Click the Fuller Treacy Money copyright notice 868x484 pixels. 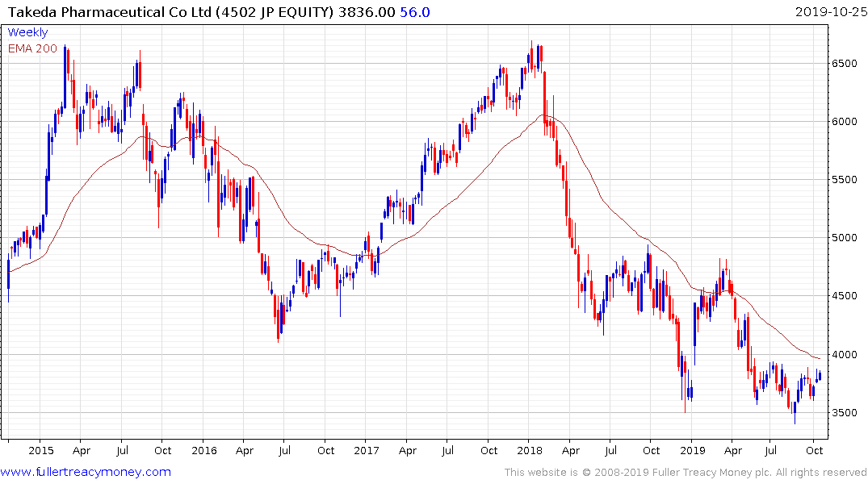click(686, 473)
